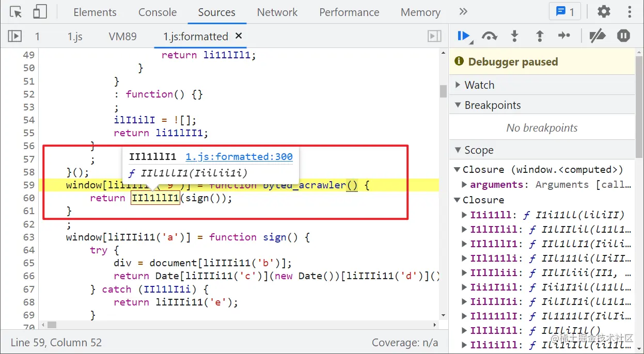Click line number 54 in gutter

29,120
